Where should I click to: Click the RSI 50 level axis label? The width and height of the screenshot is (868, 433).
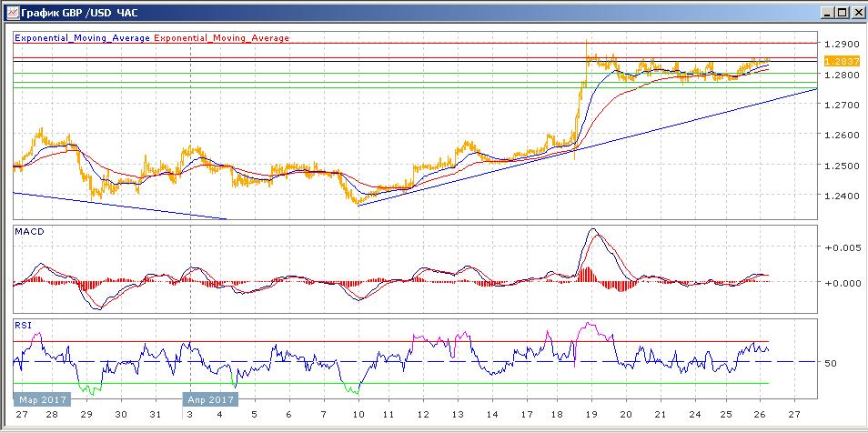click(830, 363)
